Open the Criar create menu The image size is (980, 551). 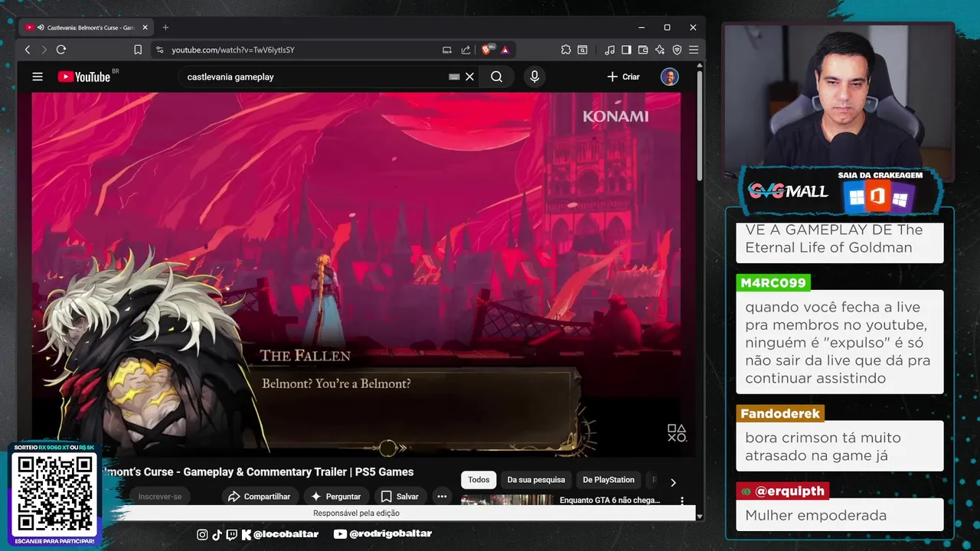pos(623,77)
